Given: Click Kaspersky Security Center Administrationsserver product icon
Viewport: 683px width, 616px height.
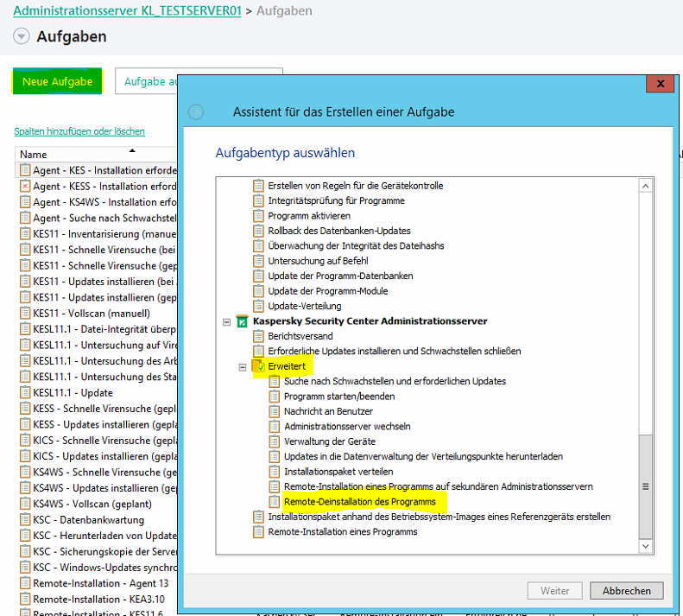Looking at the screenshot, I should click(x=242, y=321).
